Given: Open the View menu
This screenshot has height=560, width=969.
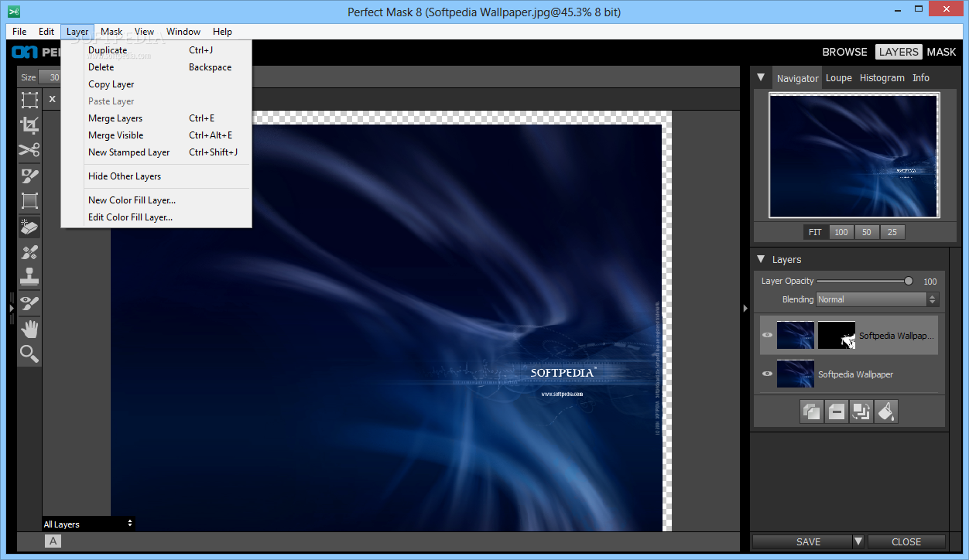Looking at the screenshot, I should (144, 32).
